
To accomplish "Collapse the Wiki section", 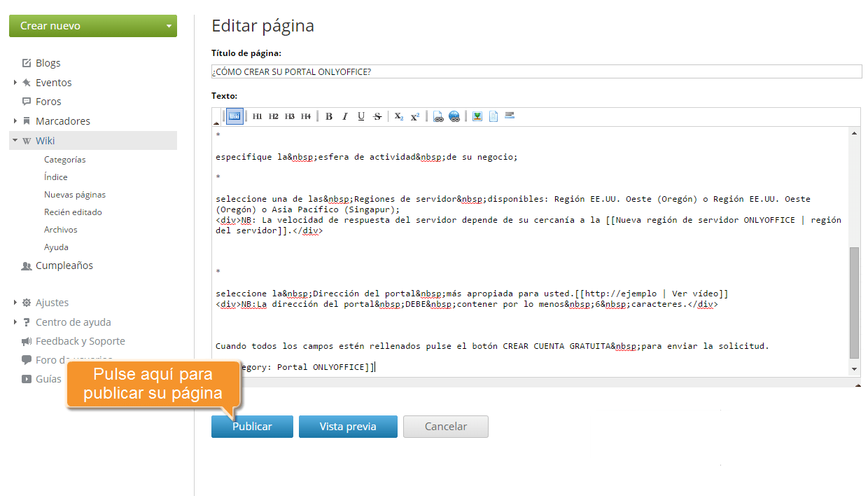I will [15, 140].
